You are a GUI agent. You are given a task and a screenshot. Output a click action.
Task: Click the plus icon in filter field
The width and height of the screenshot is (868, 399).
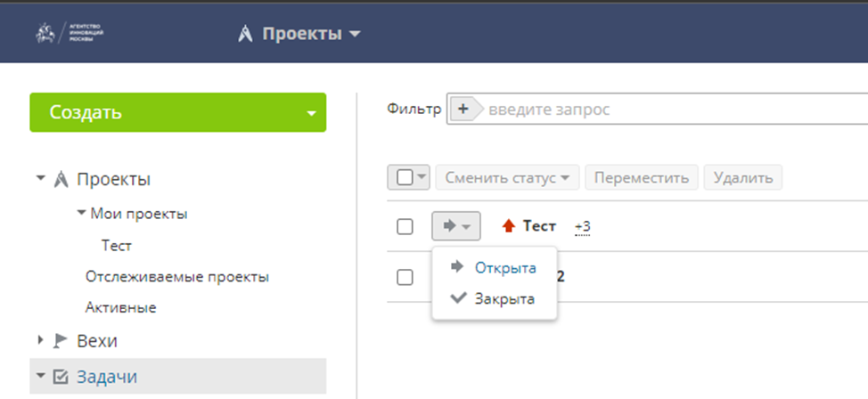[463, 110]
